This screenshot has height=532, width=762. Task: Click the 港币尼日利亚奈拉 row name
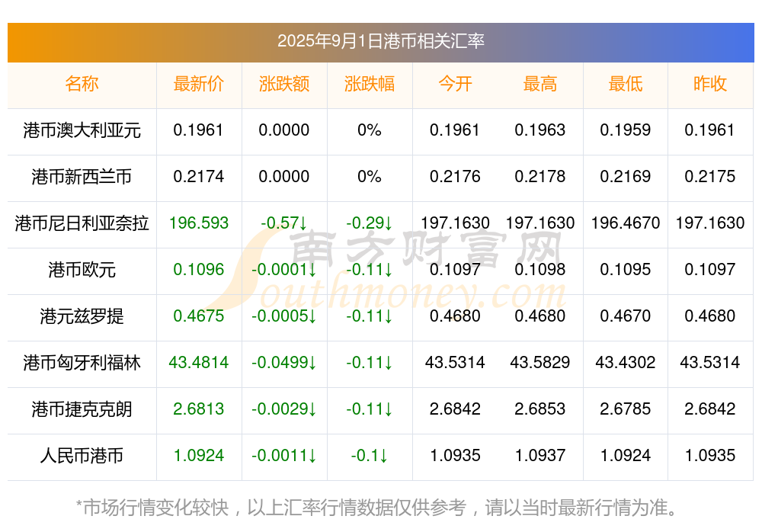click(82, 223)
